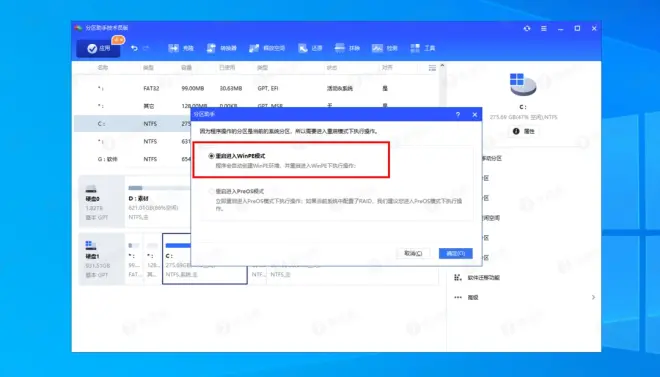
Task: Expand the 高级 section chevron arrow
Action: (x=593, y=297)
